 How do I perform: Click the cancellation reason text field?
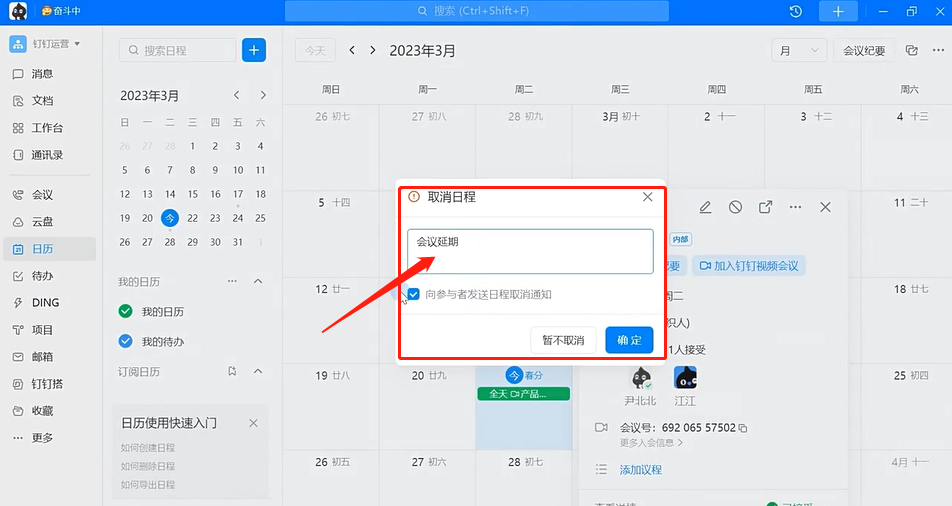(x=531, y=251)
